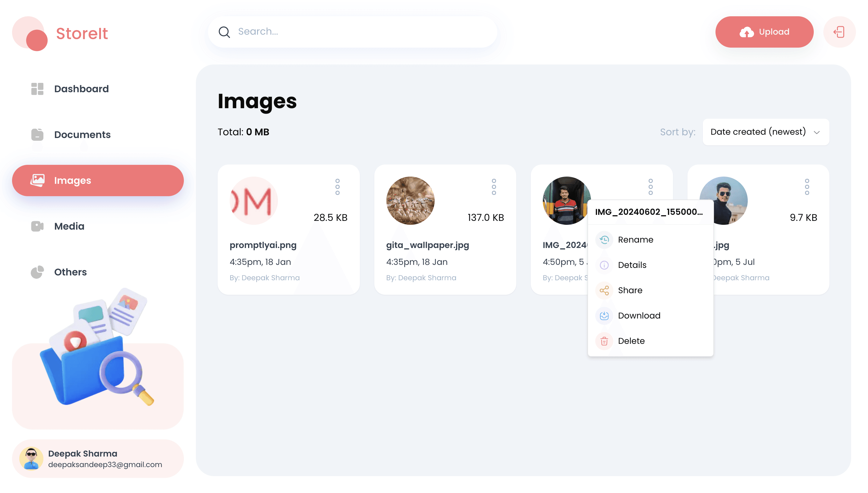This screenshot has width=868, height=493.
Task: Open the Documents sidebar section
Action: point(82,134)
